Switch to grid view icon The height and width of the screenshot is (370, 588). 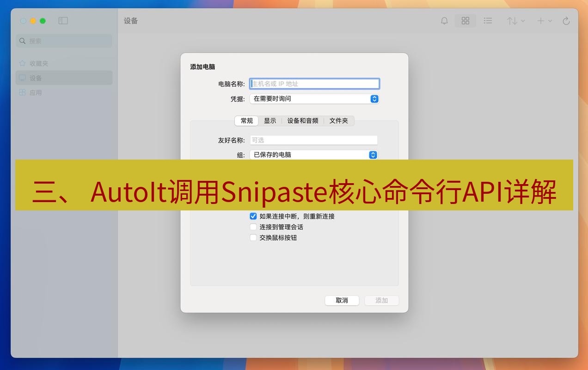pos(465,21)
